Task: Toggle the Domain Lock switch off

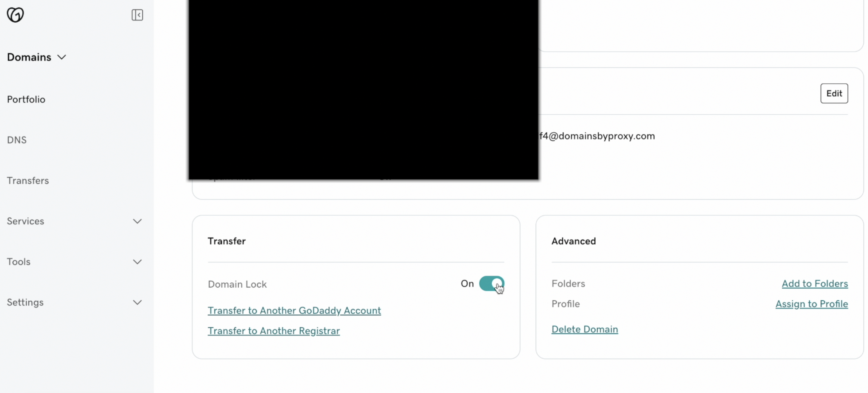Action: tap(491, 284)
